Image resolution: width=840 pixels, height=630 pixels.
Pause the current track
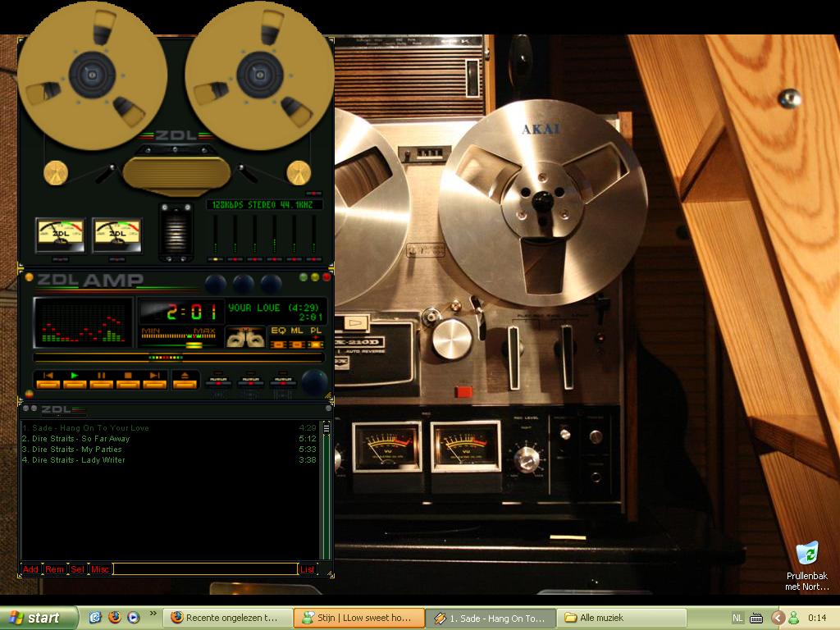click(101, 379)
